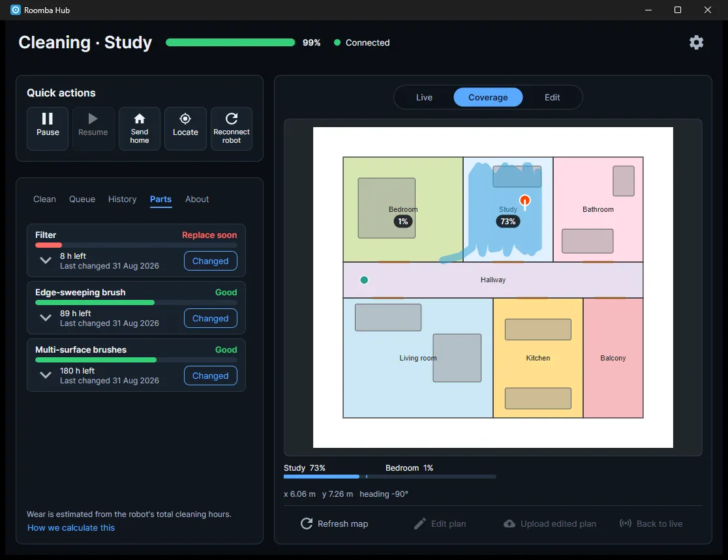
Task: Expand the Filter part details
Action: [46, 260]
